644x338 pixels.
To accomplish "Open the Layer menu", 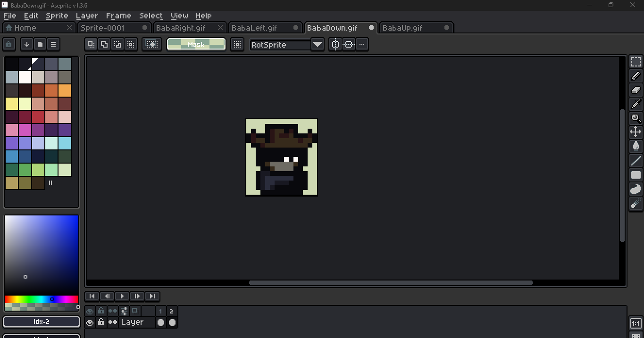I will coord(87,16).
